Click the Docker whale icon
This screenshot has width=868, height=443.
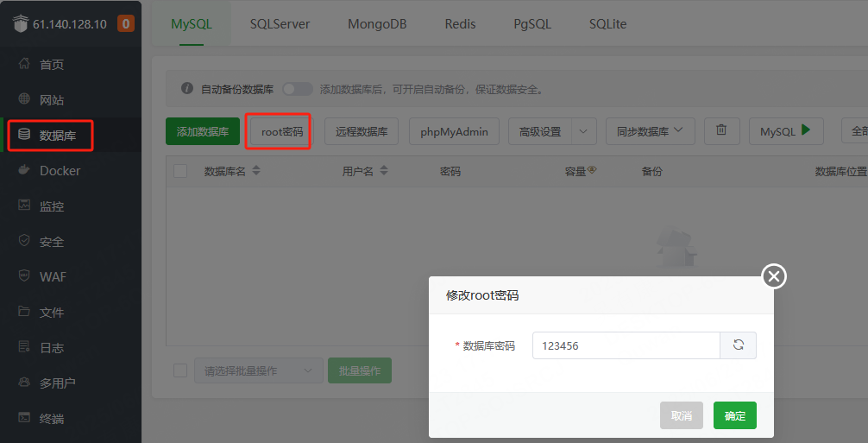(x=24, y=170)
